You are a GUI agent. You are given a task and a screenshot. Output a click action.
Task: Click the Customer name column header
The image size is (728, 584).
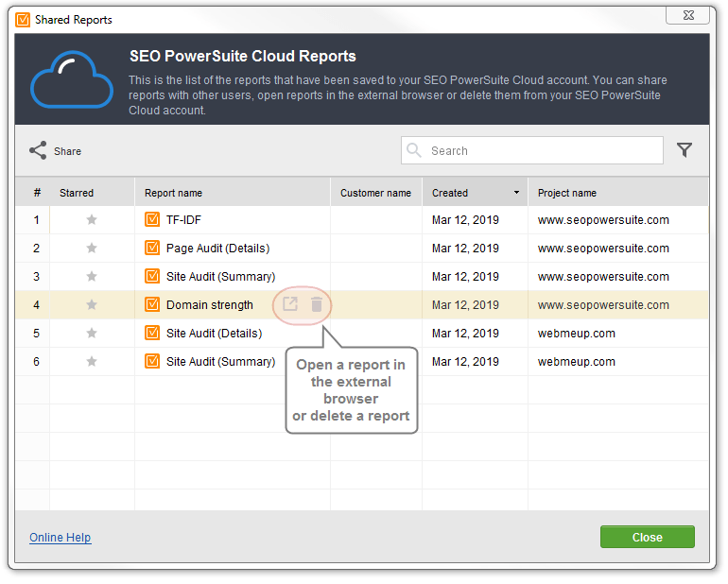(x=377, y=193)
